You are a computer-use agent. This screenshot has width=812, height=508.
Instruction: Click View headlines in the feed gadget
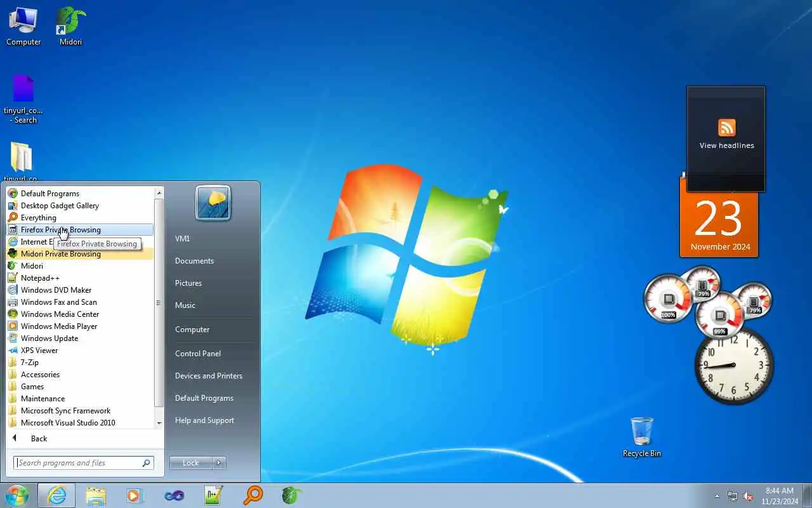click(x=726, y=145)
